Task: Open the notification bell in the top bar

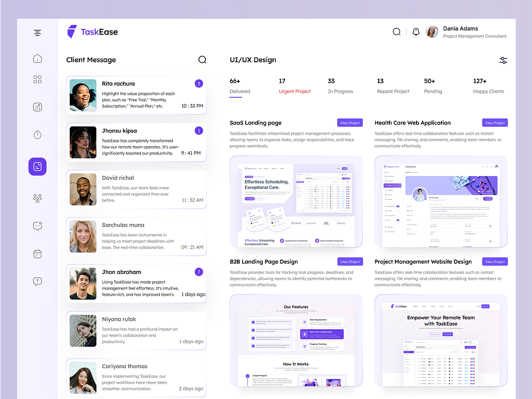Action: pos(415,31)
